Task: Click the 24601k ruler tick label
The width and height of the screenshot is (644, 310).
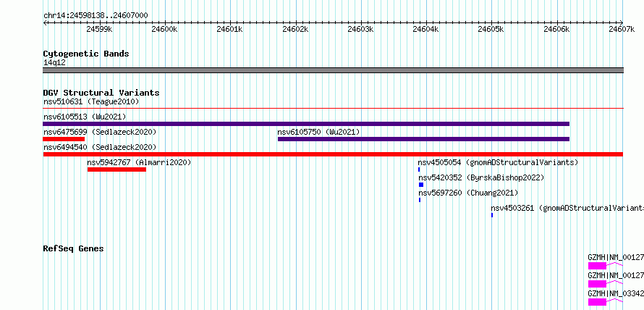Action: tap(230, 29)
